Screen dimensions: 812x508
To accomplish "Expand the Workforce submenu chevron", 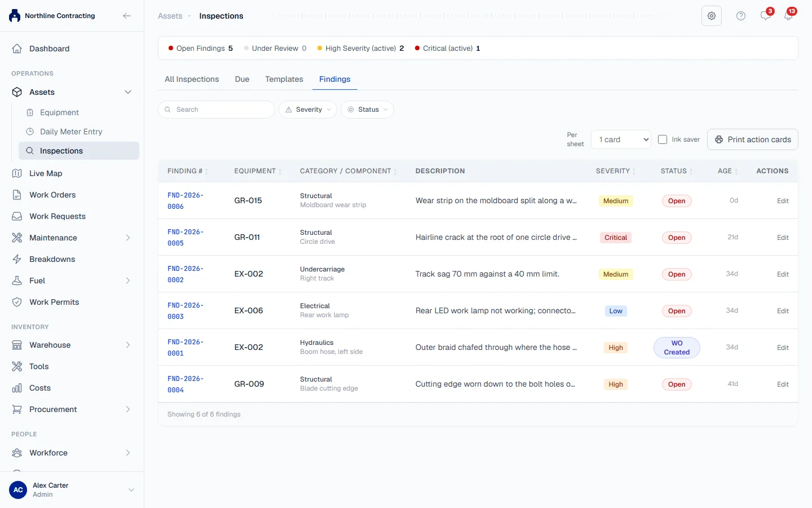I will (128, 453).
